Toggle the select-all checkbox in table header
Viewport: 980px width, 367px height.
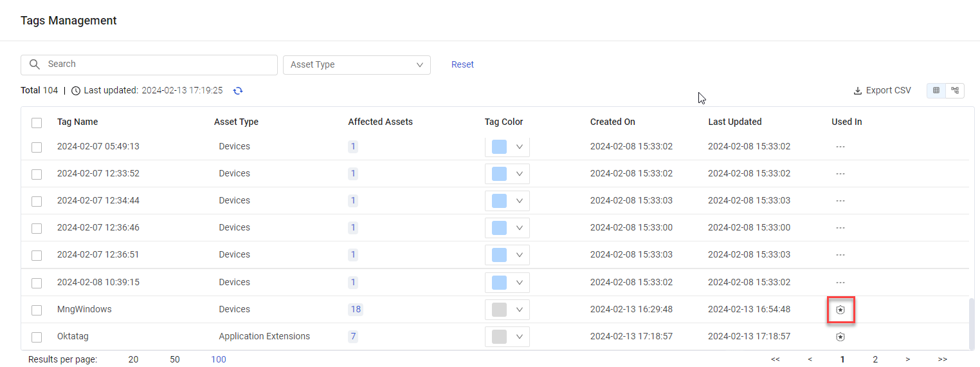37,123
